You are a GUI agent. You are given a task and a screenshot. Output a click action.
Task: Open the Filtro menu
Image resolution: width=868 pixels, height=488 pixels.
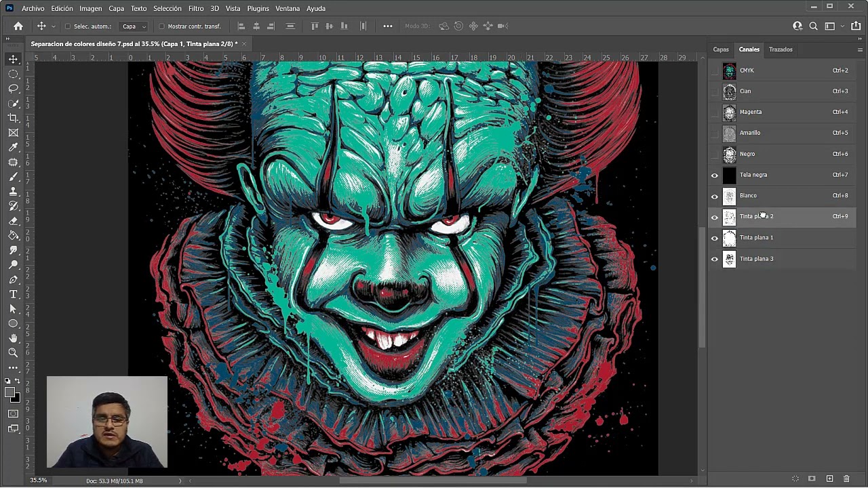click(196, 8)
